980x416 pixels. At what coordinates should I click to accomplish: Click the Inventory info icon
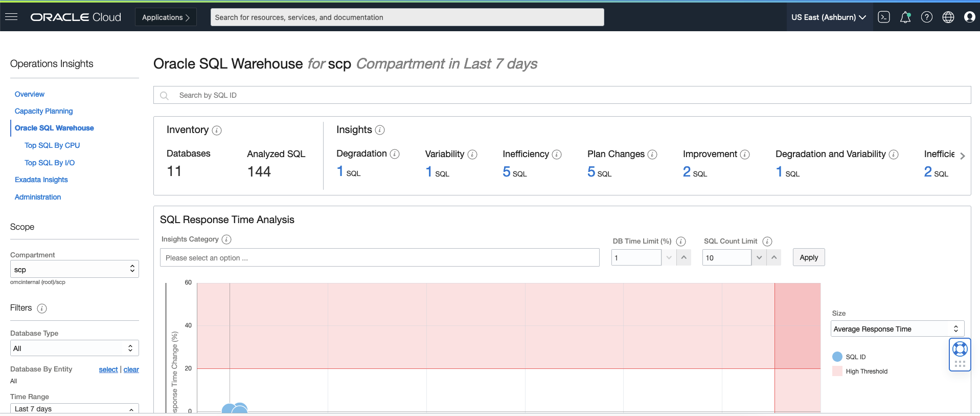tap(217, 130)
